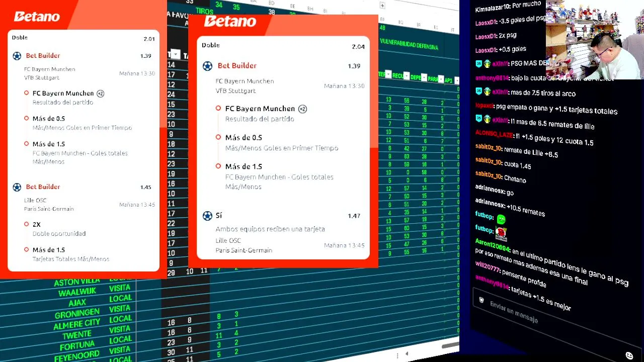Click the 2.01 total odds on left slip
The image size is (644, 362).
149,39
